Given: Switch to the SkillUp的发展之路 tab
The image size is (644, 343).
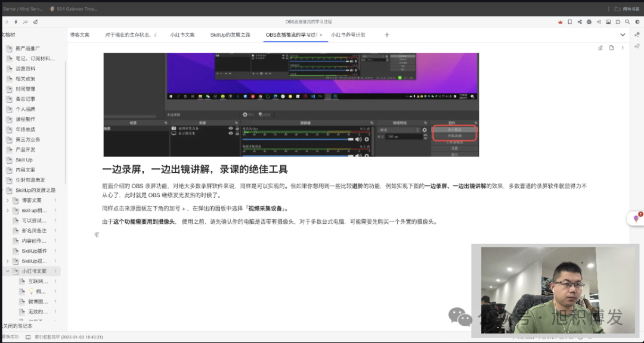Looking at the screenshot, I should 231,35.
